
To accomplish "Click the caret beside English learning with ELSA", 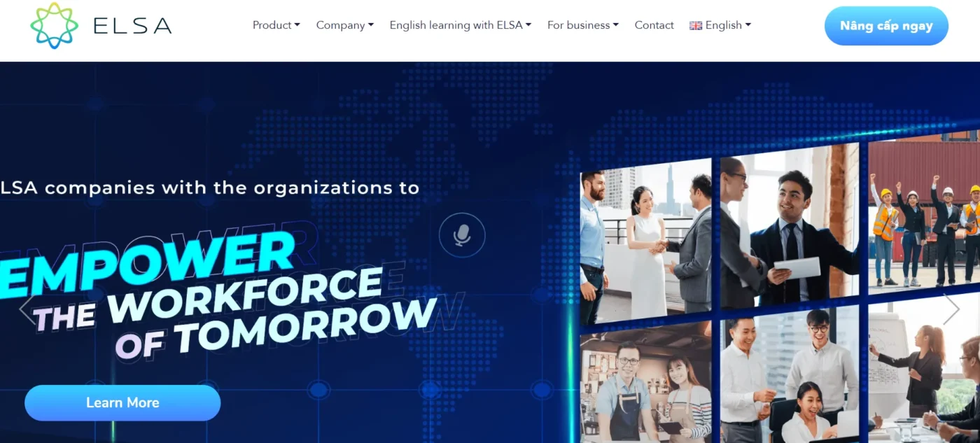I will [x=528, y=24].
